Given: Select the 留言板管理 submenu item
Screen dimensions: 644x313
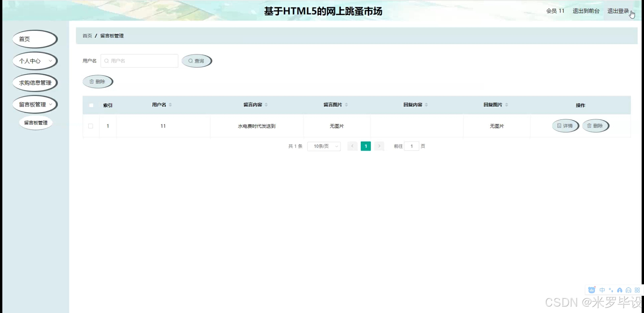Looking at the screenshot, I should coord(36,123).
